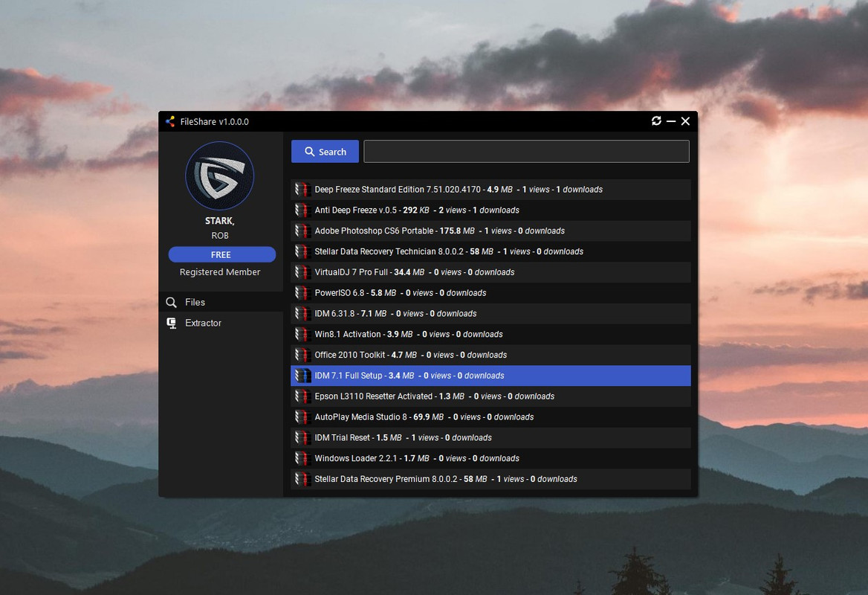Click archive icon for PowerISO 6.8
The image size is (868, 595).
(x=302, y=292)
